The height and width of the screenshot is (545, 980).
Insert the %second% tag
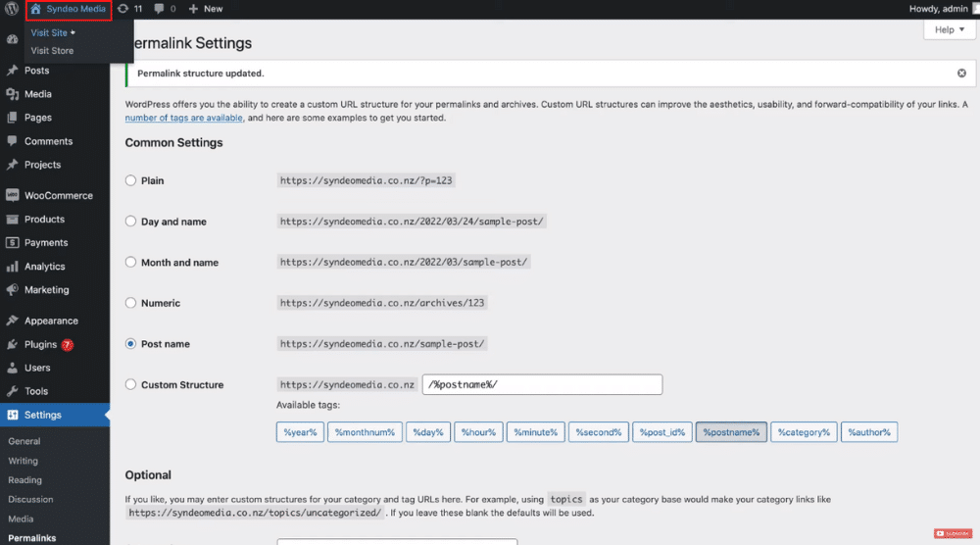(599, 432)
